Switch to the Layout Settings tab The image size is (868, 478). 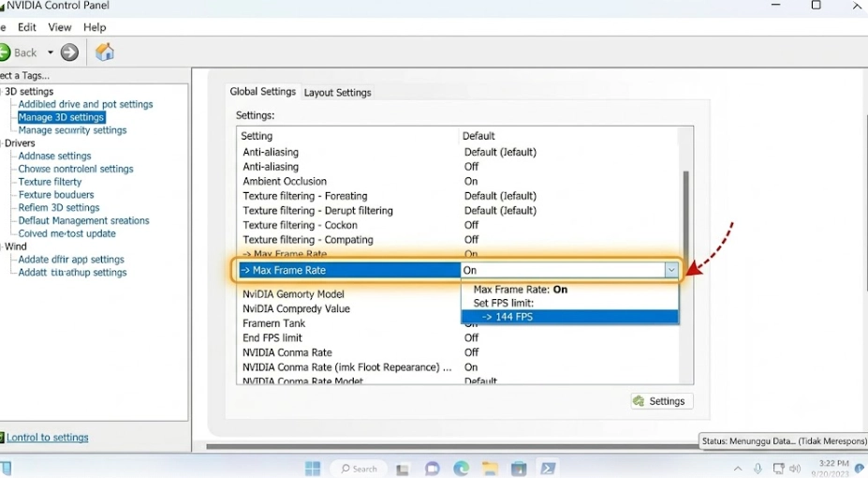click(x=337, y=93)
